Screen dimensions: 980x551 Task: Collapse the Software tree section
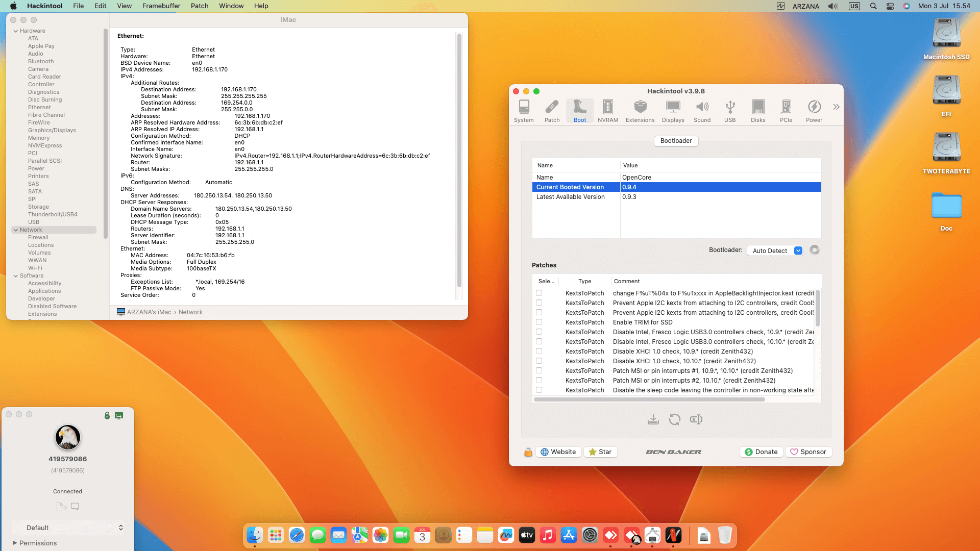tap(16, 276)
